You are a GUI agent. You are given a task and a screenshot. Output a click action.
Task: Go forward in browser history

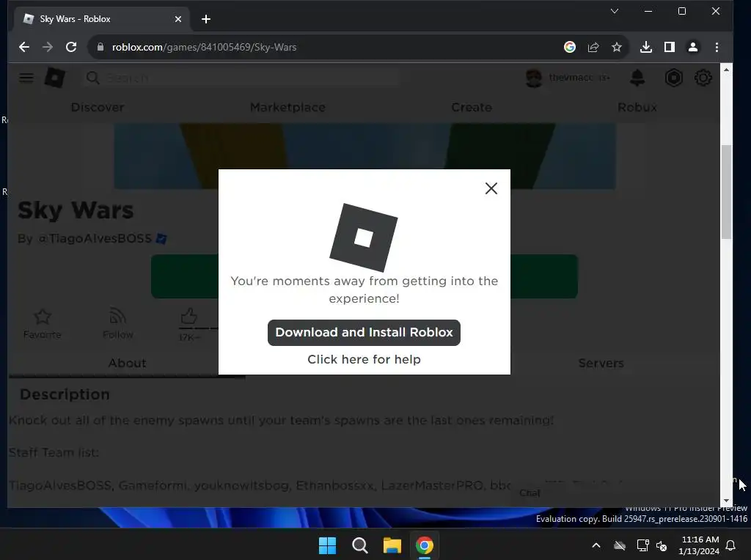tap(48, 47)
